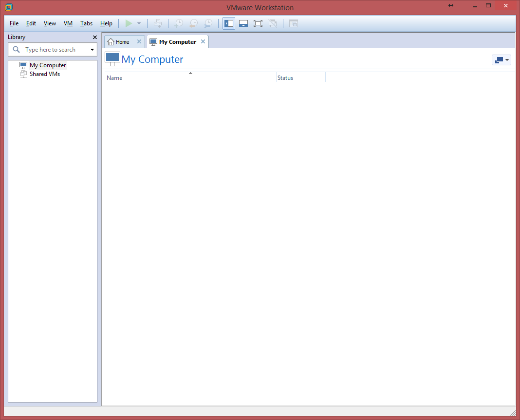Close the My Computer tab

(x=203, y=41)
